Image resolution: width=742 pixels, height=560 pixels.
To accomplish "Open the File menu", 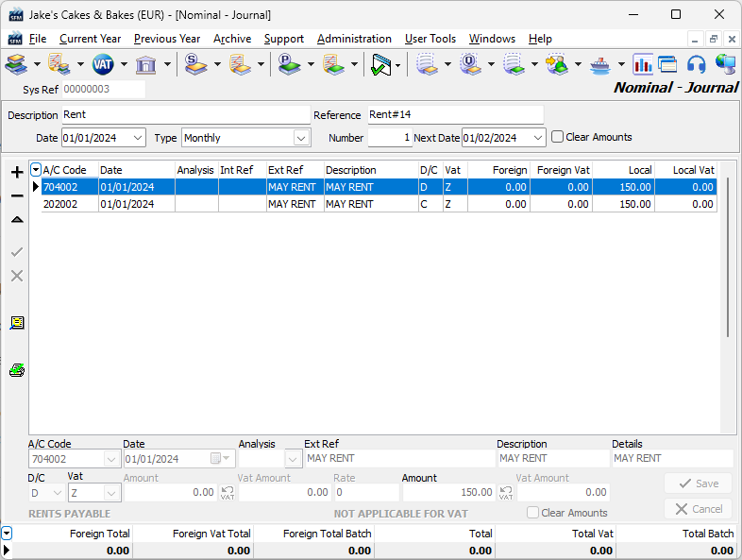I will click(x=38, y=39).
